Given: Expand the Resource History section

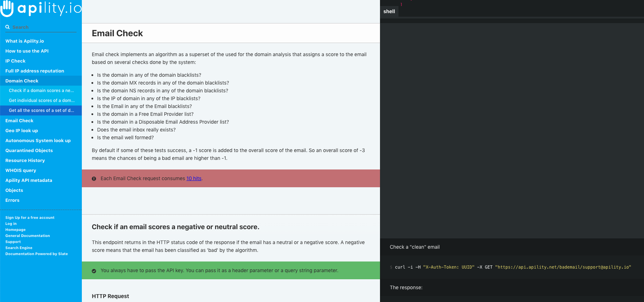Looking at the screenshot, I should point(25,160).
